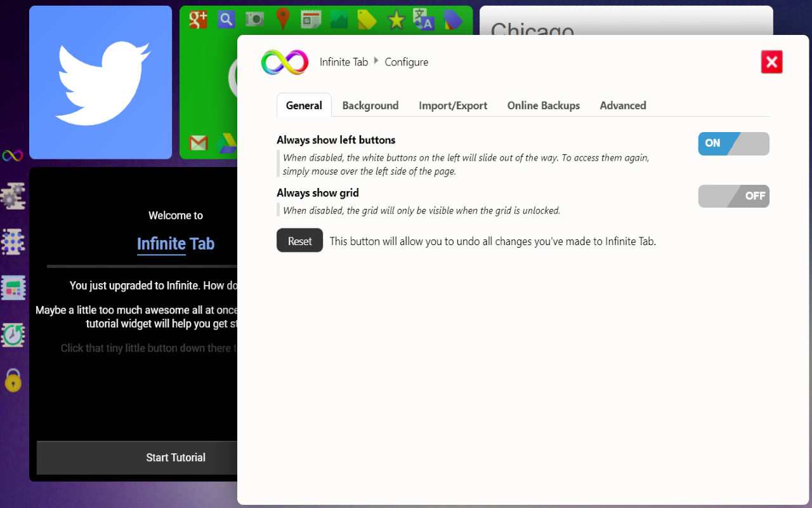Open the Advanced tab

(x=623, y=105)
